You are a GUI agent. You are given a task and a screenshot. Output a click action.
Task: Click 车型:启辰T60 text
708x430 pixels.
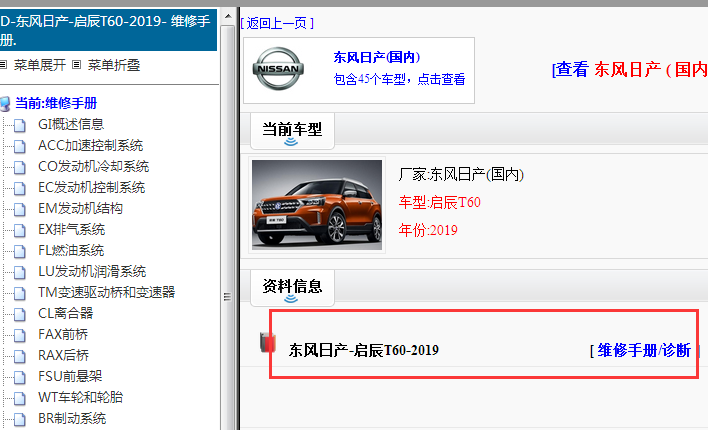pos(439,202)
